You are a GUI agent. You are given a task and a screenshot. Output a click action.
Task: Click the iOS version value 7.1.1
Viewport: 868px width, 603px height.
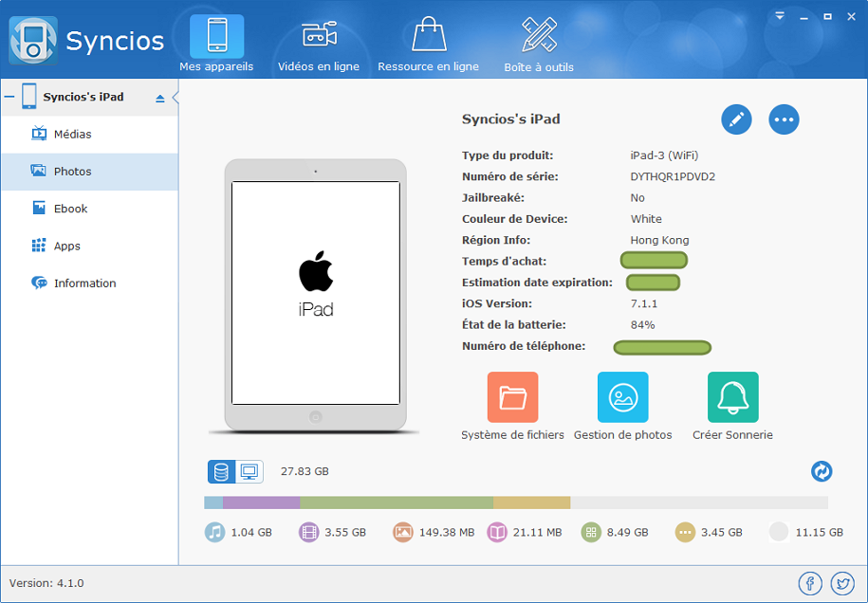pos(644,303)
